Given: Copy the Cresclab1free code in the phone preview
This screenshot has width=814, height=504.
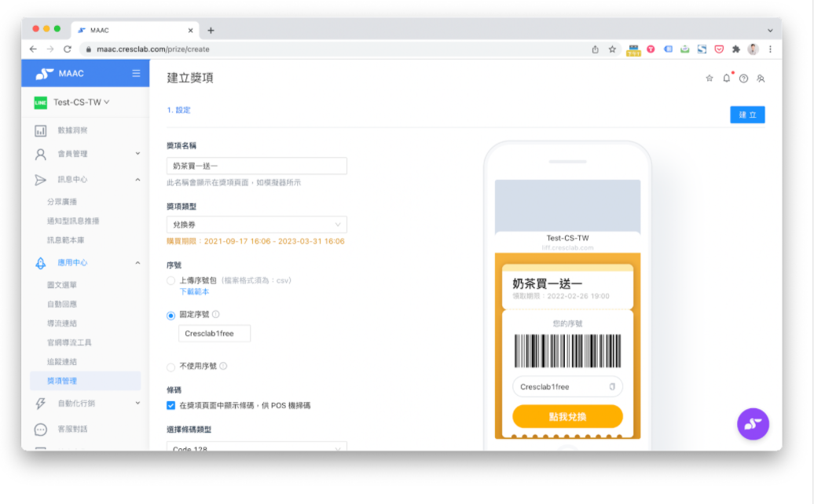Looking at the screenshot, I should (612, 387).
